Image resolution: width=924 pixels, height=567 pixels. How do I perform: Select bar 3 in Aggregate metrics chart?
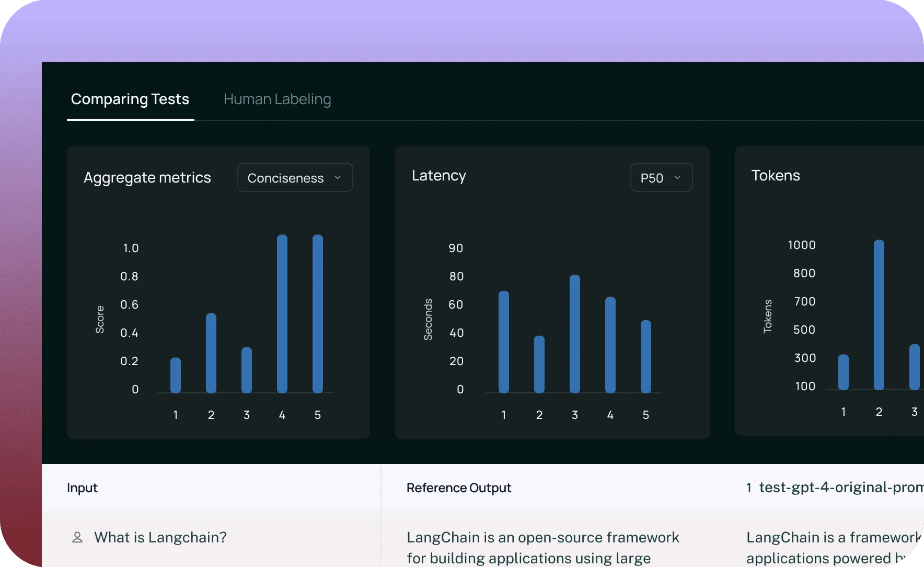tap(247, 370)
